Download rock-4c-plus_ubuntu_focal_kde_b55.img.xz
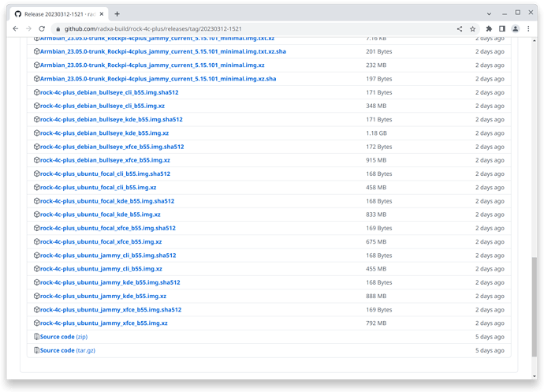Screen dimensions: 544x392 click(x=100, y=215)
